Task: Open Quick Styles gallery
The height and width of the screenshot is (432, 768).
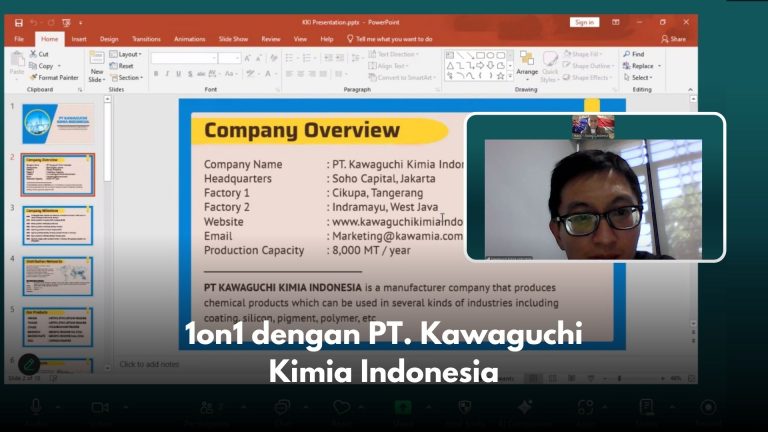Action: 550,67
